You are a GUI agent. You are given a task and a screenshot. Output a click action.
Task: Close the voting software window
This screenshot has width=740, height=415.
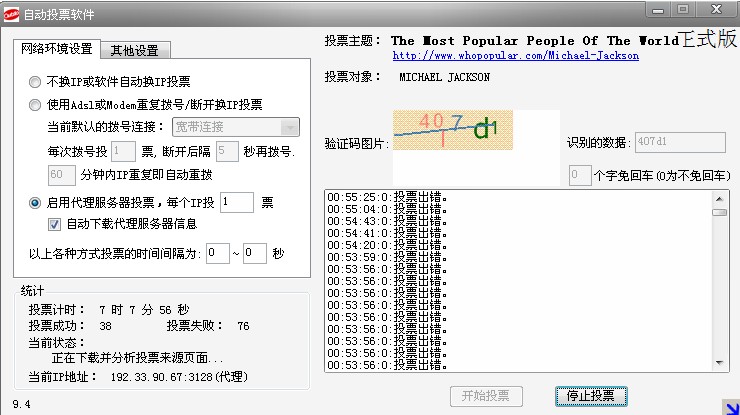(x=713, y=9)
